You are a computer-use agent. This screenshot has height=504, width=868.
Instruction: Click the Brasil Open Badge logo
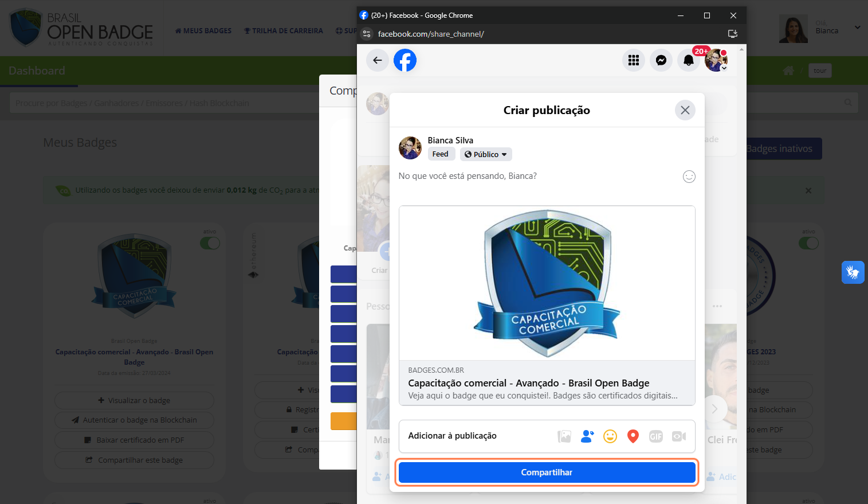(x=81, y=28)
